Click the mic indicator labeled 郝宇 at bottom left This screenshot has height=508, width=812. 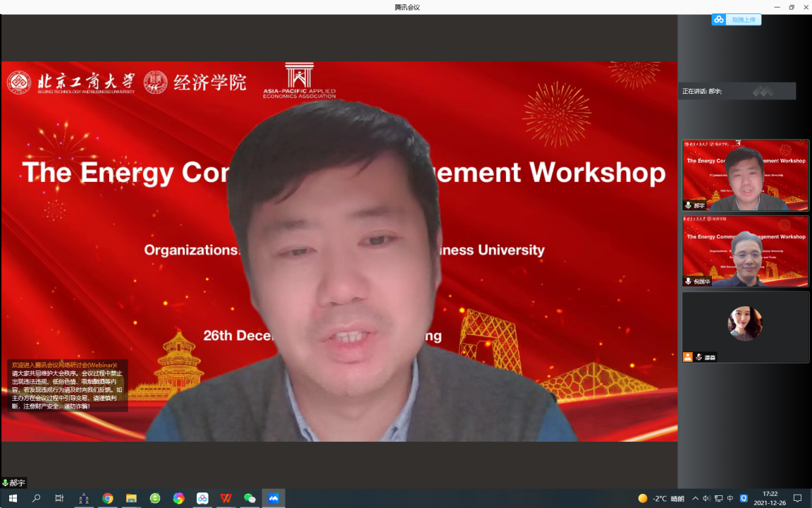[13, 483]
